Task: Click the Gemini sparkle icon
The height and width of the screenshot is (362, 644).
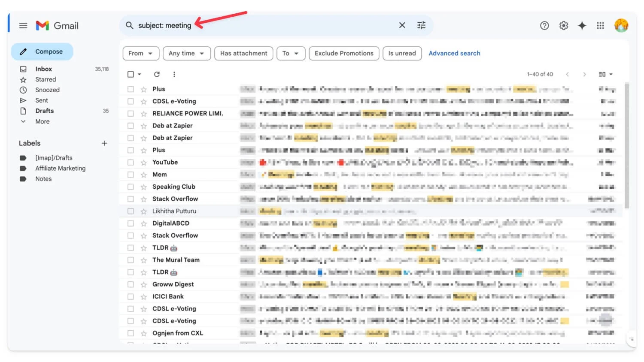Action: pyautogui.click(x=582, y=26)
